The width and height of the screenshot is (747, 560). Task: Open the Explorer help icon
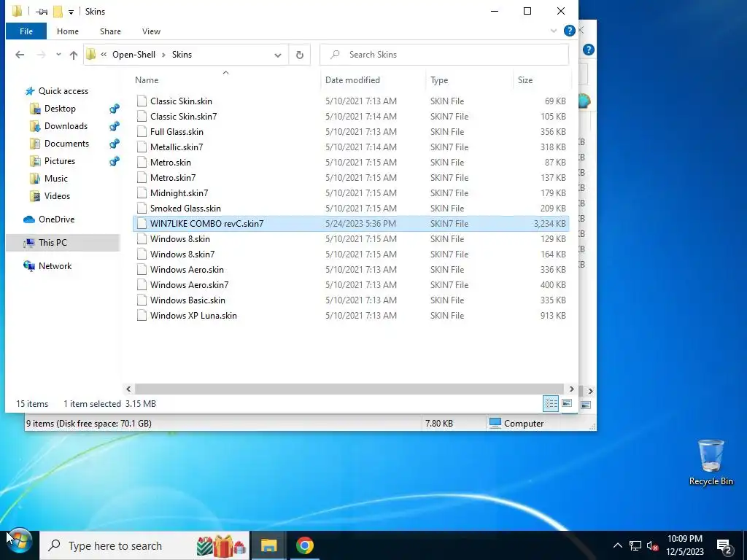coord(569,31)
